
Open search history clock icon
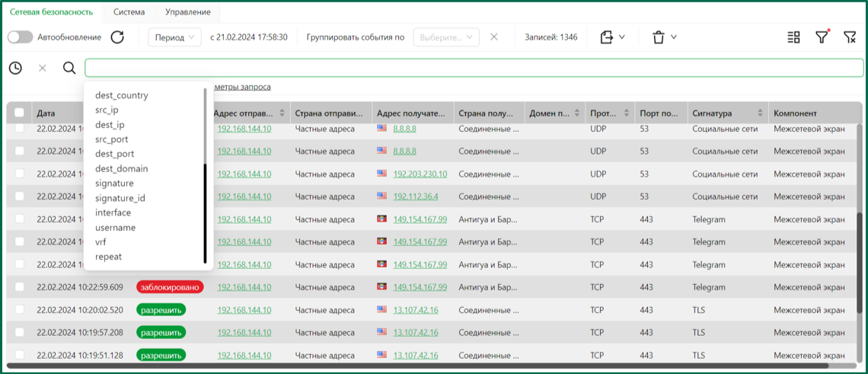[15, 68]
